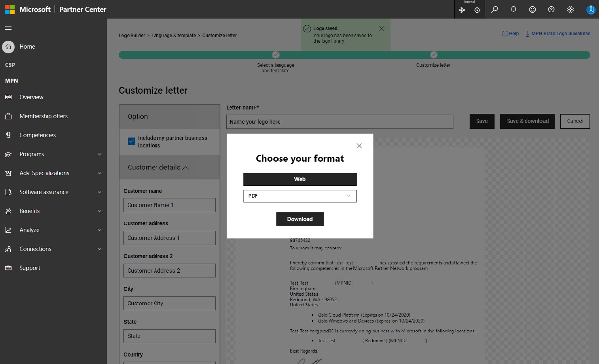The height and width of the screenshot is (364, 599).
Task: Click the Partner Center title
Action: pos(83,9)
